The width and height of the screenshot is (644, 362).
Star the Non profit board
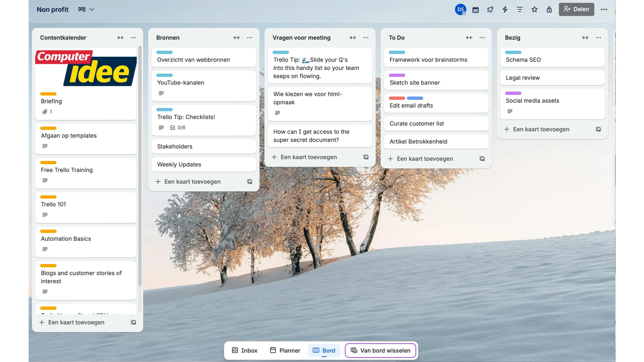pyautogui.click(x=534, y=9)
